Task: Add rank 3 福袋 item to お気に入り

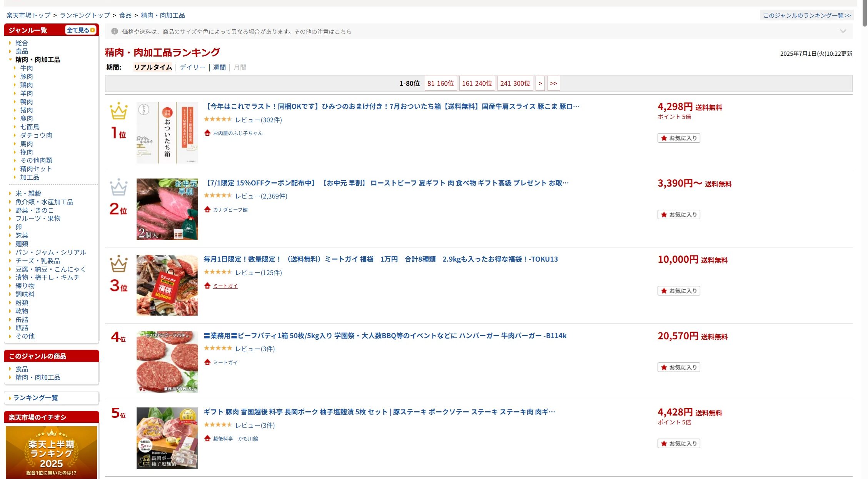Action: pyautogui.click(x=679, y=291)
